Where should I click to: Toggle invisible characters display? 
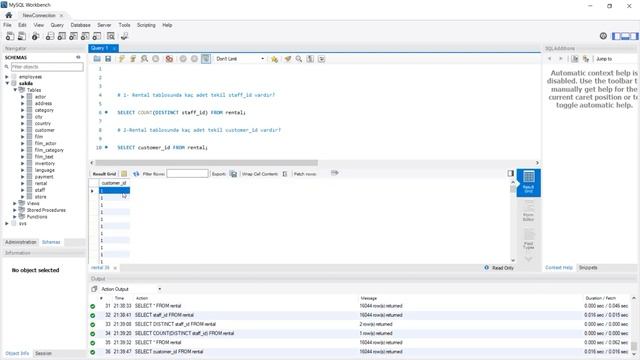click(x=310, y=59)
